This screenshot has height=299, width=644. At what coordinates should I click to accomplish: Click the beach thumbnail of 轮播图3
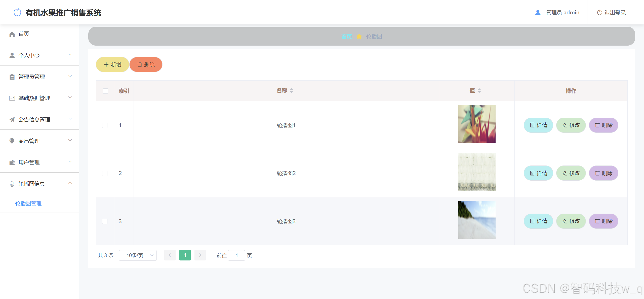pos(476,220)
